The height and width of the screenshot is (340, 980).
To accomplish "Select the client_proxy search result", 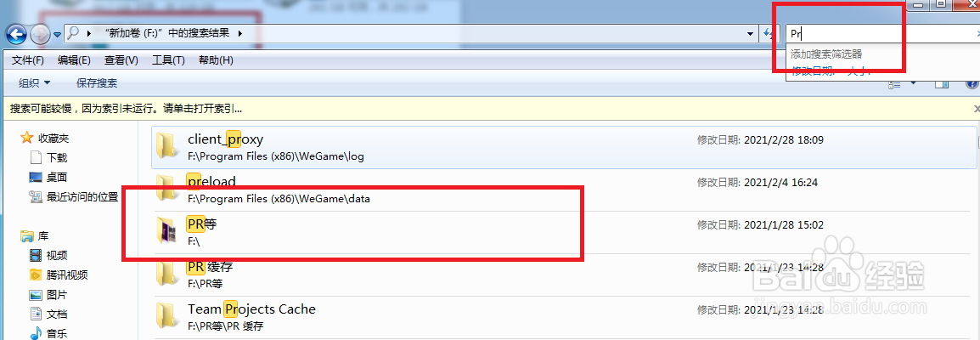I will click(564, 148).
